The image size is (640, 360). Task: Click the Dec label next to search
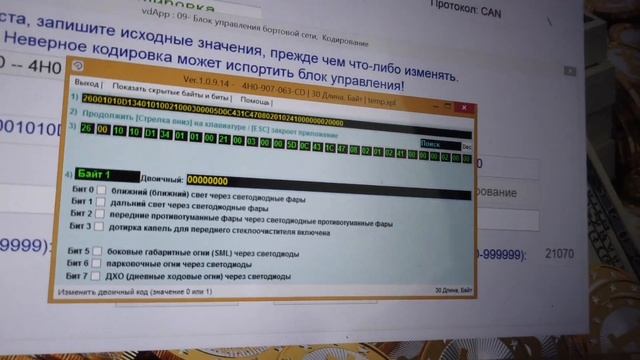click(467, 147)
